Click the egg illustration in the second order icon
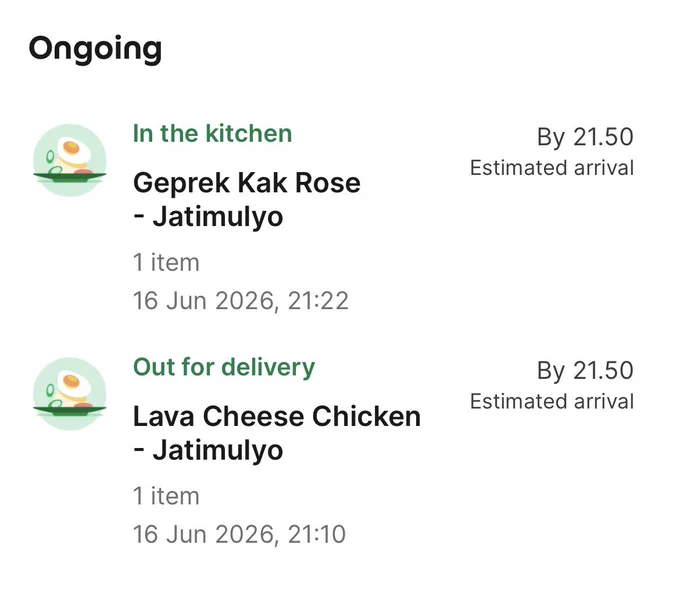 75,386
